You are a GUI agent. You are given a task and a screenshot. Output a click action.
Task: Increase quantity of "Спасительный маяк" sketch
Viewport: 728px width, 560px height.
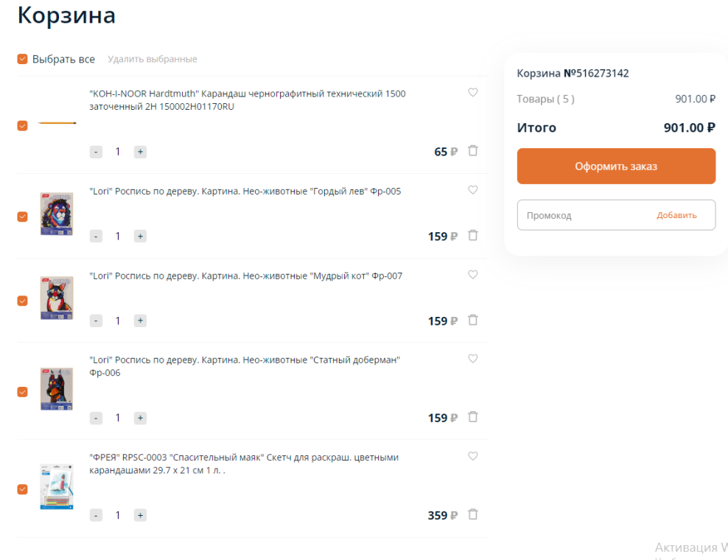(x=140, y=516)
